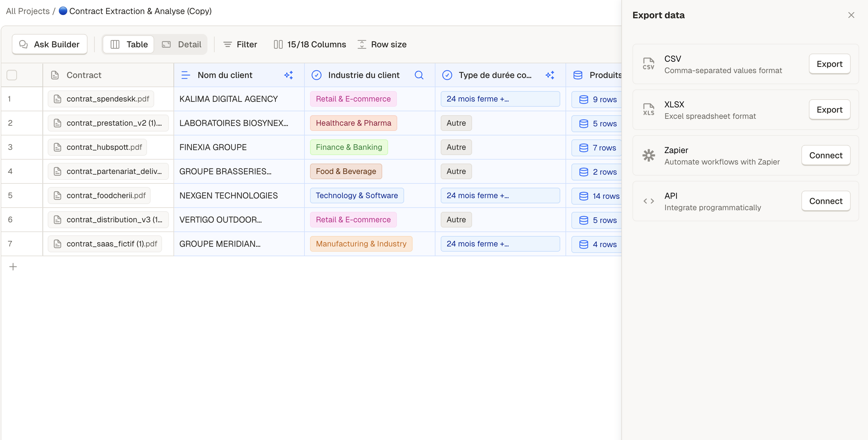Click the sparkle icon in Type de durée header
The width and height of the screenshot is (868, 440).
(549, 75)
